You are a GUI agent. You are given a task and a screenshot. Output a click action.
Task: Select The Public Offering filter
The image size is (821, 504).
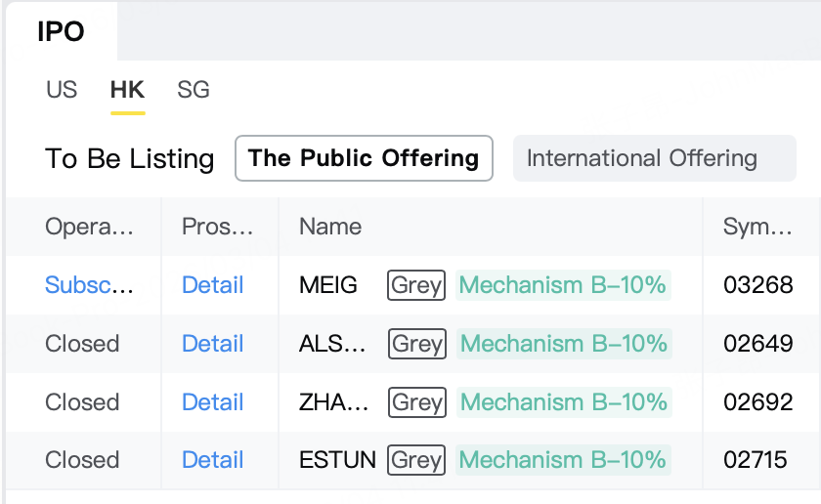(364, 158)
